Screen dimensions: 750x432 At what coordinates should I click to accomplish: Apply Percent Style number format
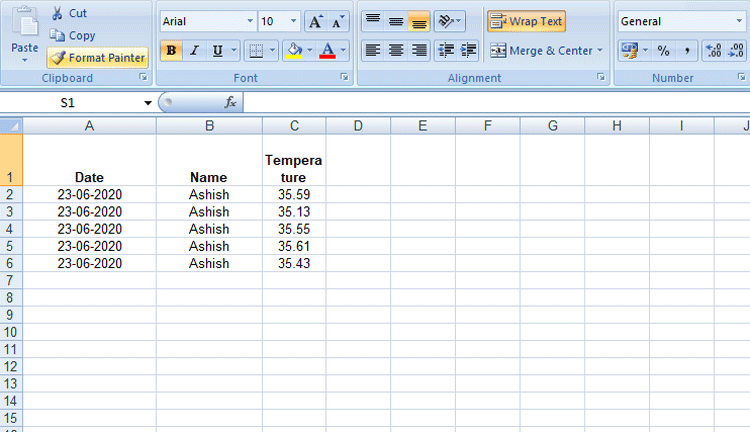pos(663,50)
